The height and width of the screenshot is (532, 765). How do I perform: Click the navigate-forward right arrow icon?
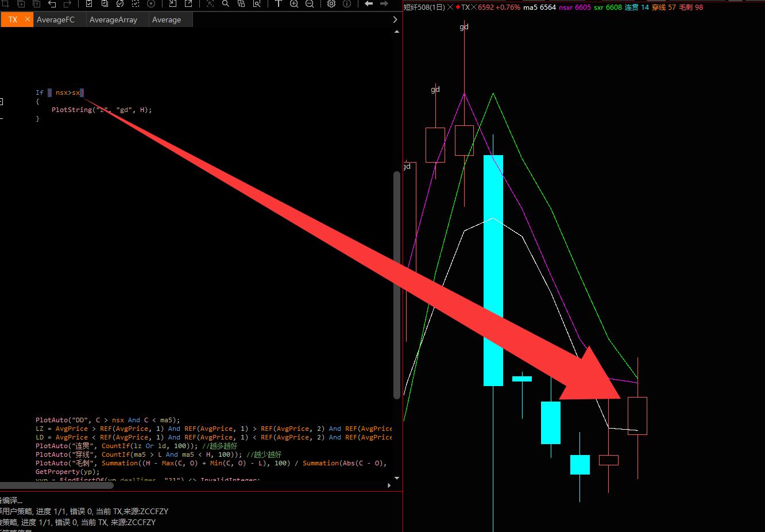384,3
